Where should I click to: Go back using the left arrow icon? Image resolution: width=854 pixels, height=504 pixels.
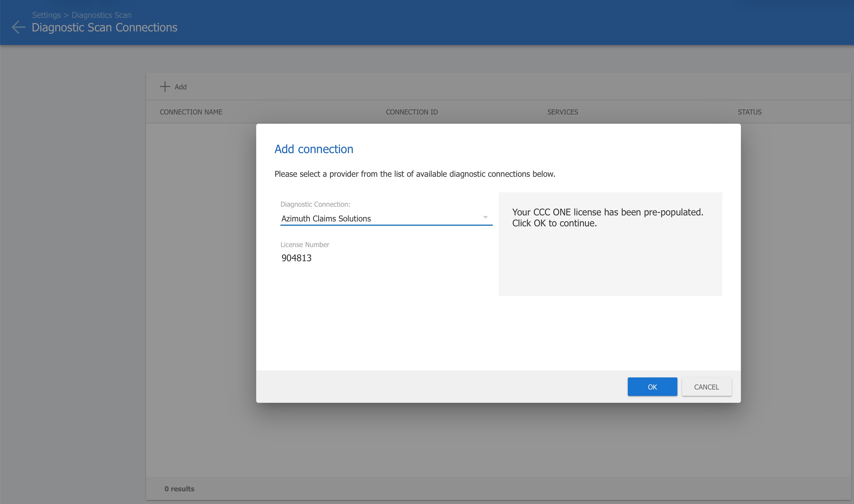pos(18,27)
